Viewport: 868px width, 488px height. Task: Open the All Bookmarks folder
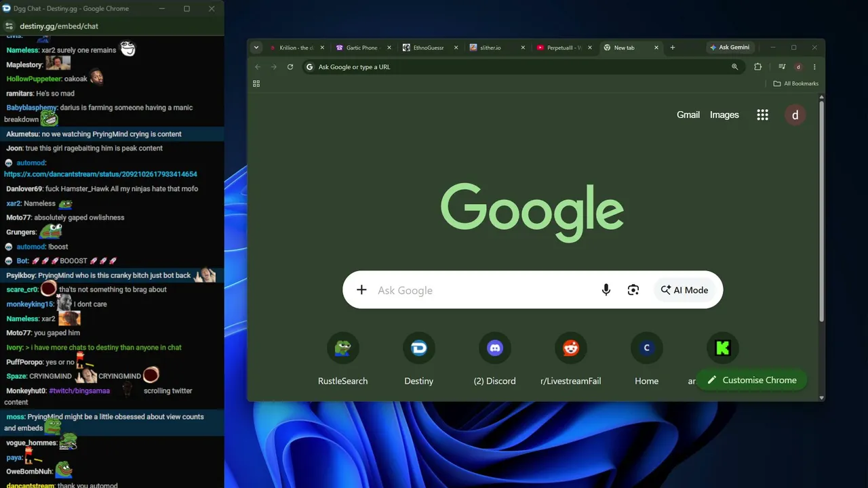tap(796, 83)
